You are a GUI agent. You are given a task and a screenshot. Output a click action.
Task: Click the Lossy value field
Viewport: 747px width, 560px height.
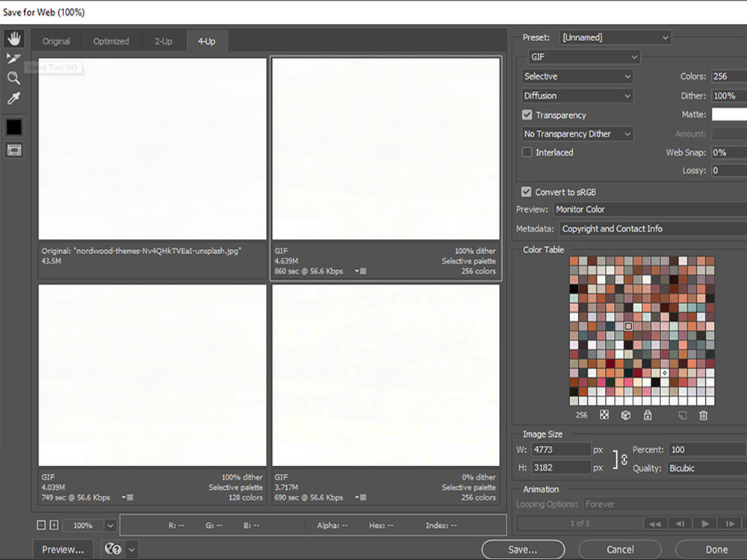(x=729, y=170)
